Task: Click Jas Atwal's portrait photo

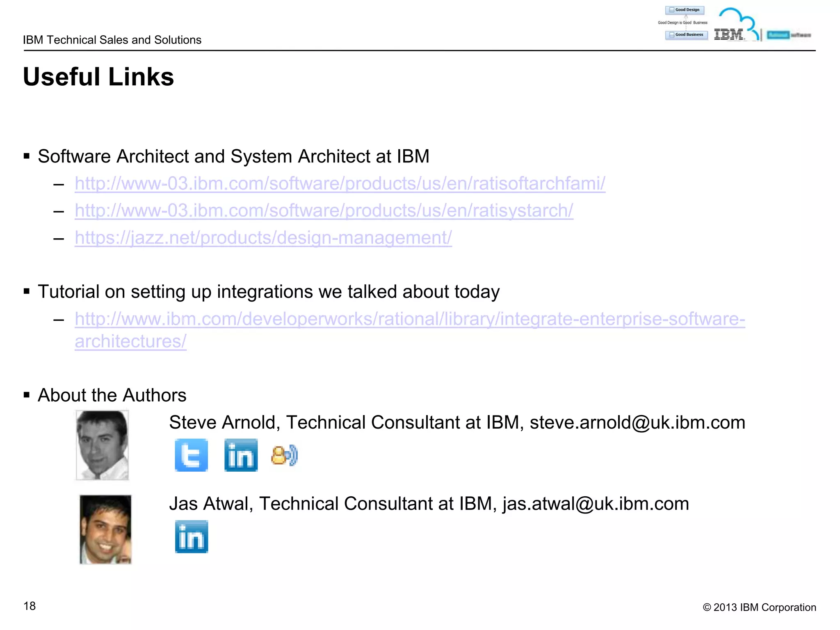Action: [x=105, y=530]
